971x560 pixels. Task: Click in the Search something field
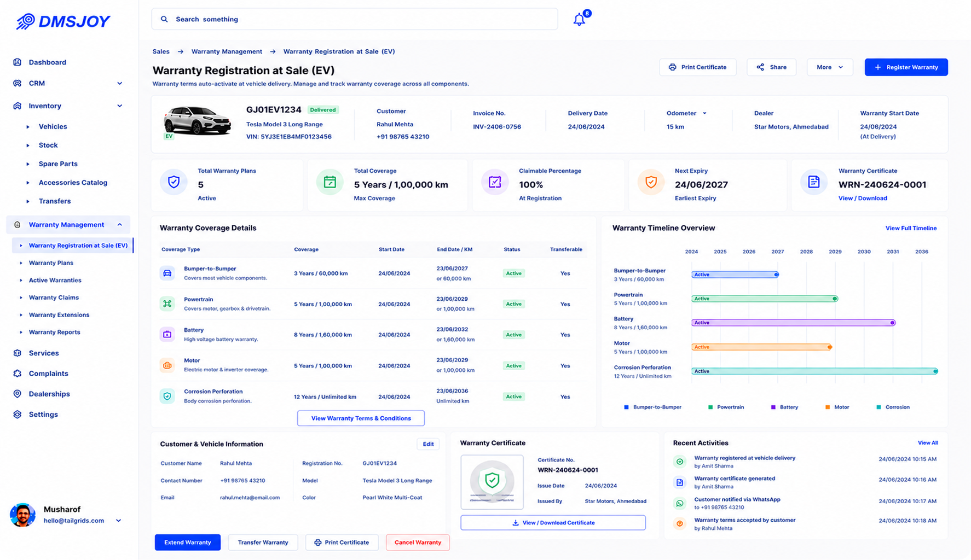tap(355, 19)
